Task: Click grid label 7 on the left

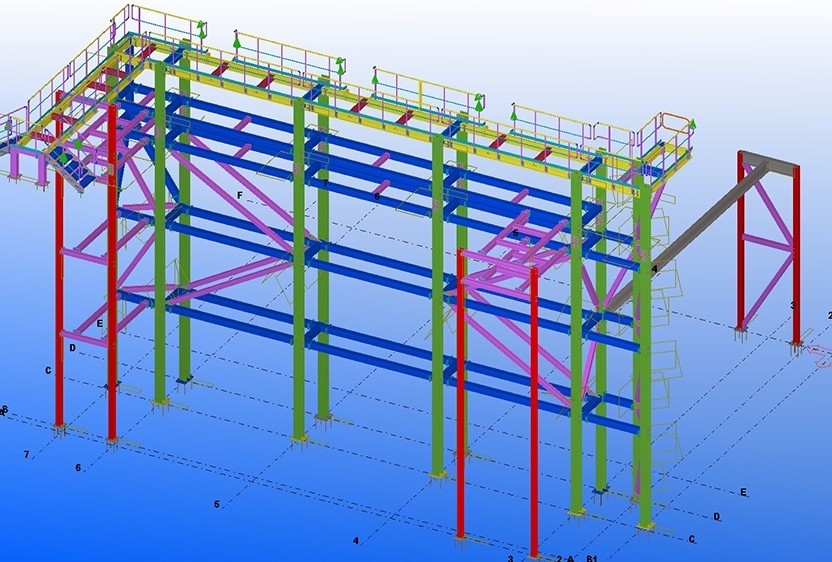Action: point(26,455)
